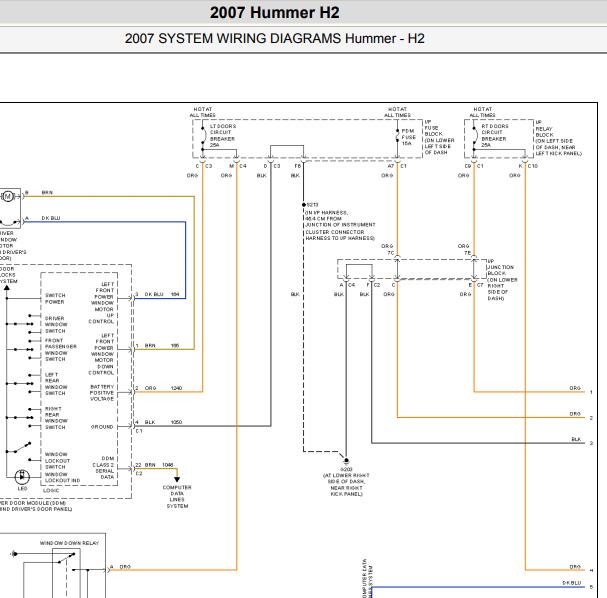Click the 'COMPUTER DATA LINES SYSTEM' reference text

click(x=177, y=497)
